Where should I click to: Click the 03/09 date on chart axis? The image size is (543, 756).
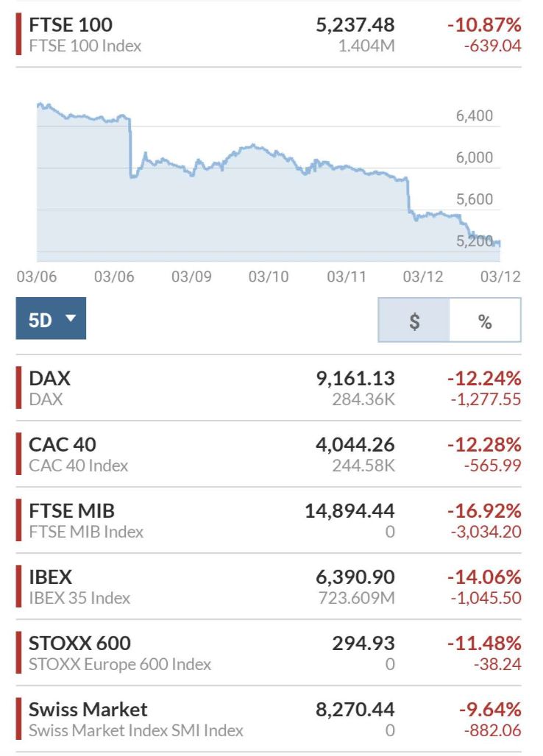click(191, 277)
